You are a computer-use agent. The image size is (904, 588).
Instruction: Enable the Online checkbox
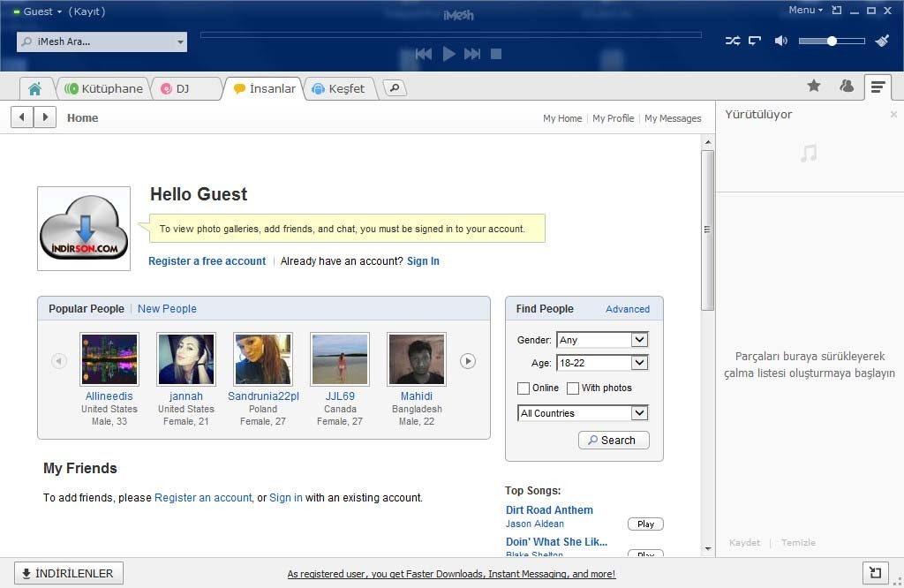coord(524,388)
